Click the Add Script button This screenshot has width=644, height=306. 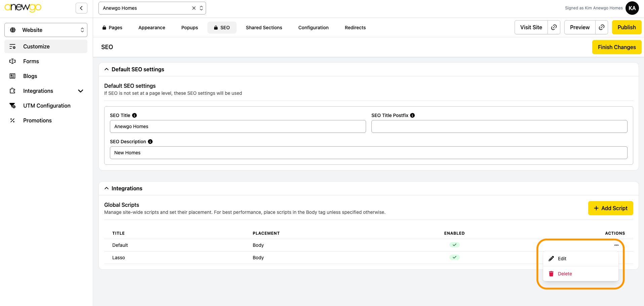[610, 208]
